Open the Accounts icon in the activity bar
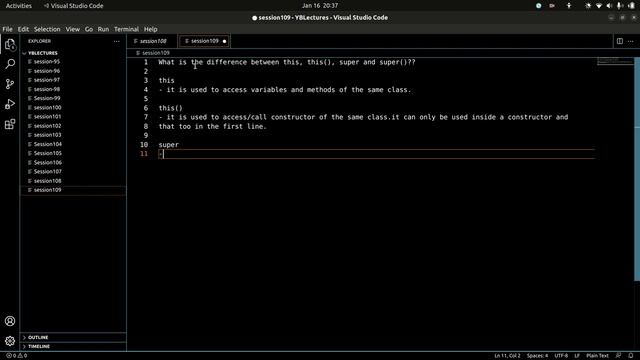This screenshot has width=640, height=360. click(x=10, y=321)
